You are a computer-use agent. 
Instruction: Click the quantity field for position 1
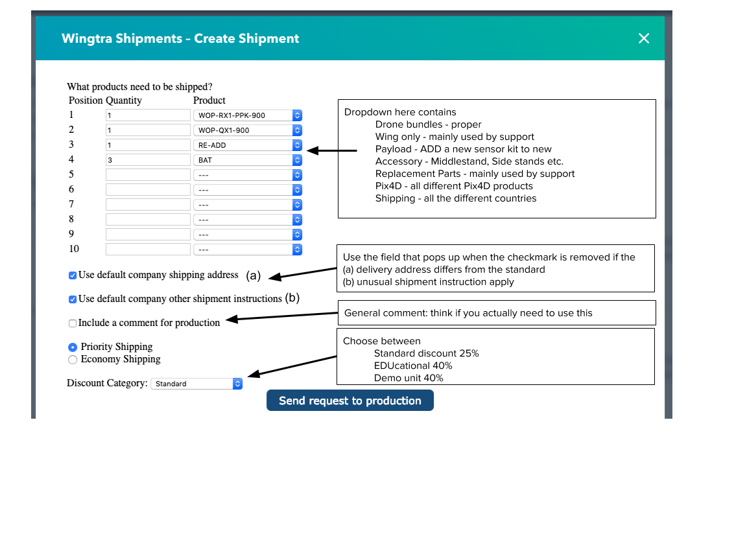pos(148,115)
